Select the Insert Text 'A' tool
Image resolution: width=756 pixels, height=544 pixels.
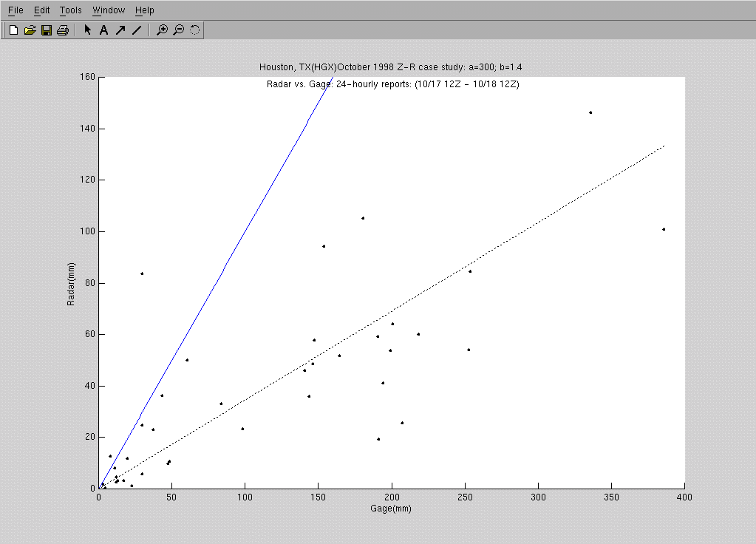(x=103, y=30)
